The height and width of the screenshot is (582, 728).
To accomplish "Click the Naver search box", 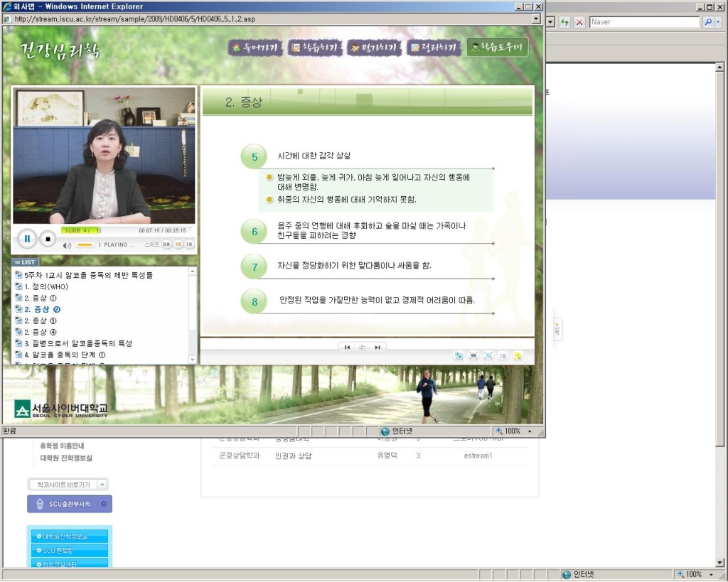I will [644, 22].
